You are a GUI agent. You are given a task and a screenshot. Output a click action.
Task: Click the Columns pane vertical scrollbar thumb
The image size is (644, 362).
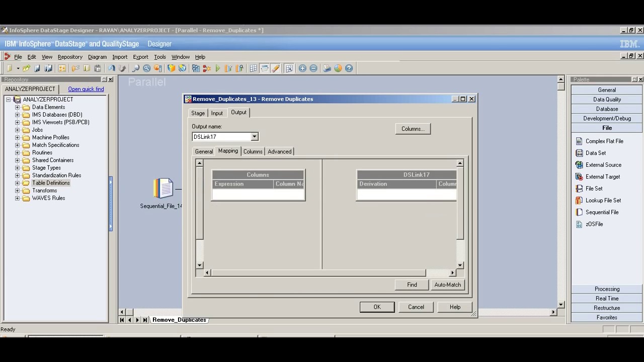[x=199, y=204]
